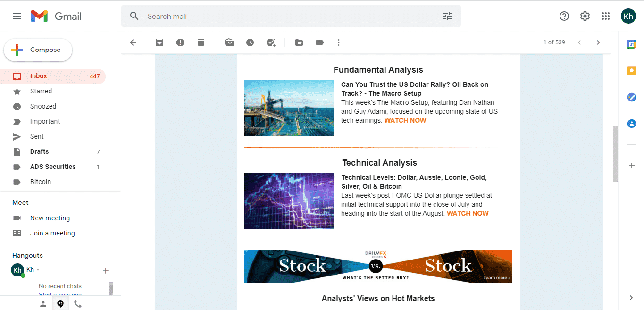Viewport: 644px width, 310px height.
Task: Open Google apps grid
Action: coord(606,16)
